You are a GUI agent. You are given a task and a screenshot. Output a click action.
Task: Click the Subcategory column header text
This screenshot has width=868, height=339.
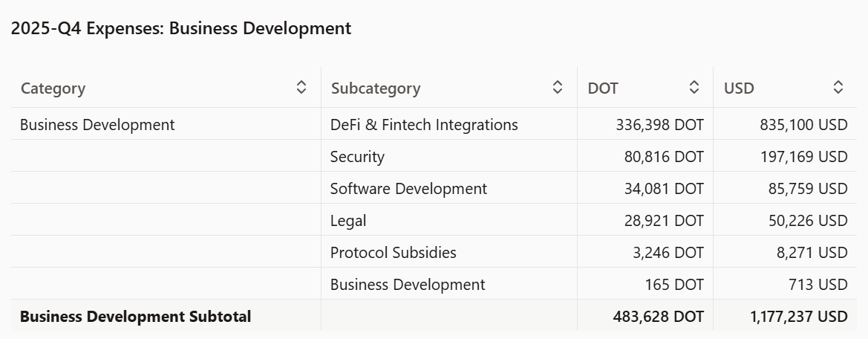point(376,88)
